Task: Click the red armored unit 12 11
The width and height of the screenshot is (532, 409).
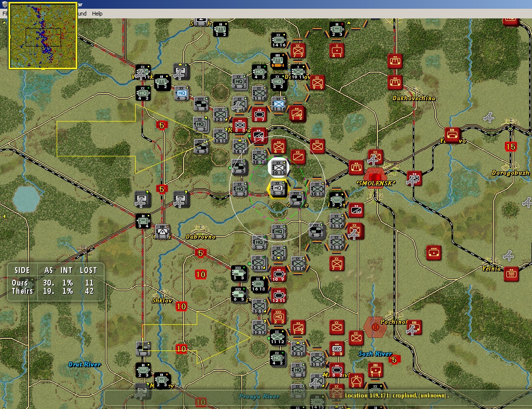Action: click(278, 295)
